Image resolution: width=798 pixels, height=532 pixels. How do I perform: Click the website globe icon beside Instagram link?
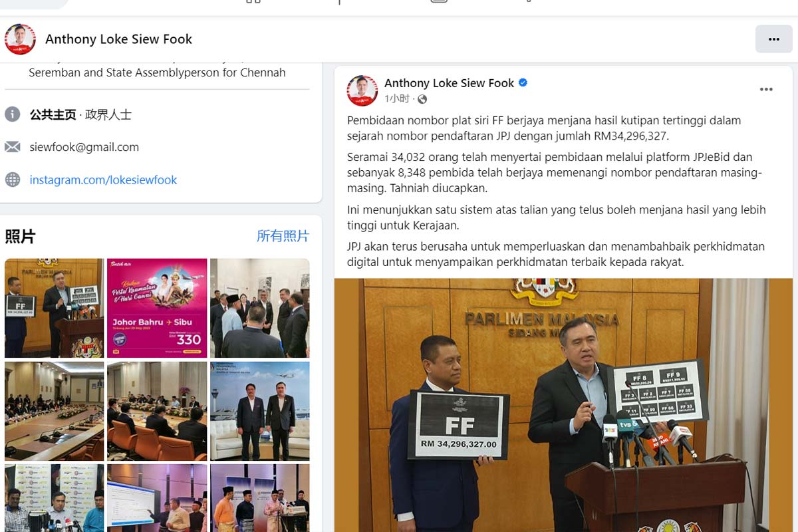(x=12, y=180)
